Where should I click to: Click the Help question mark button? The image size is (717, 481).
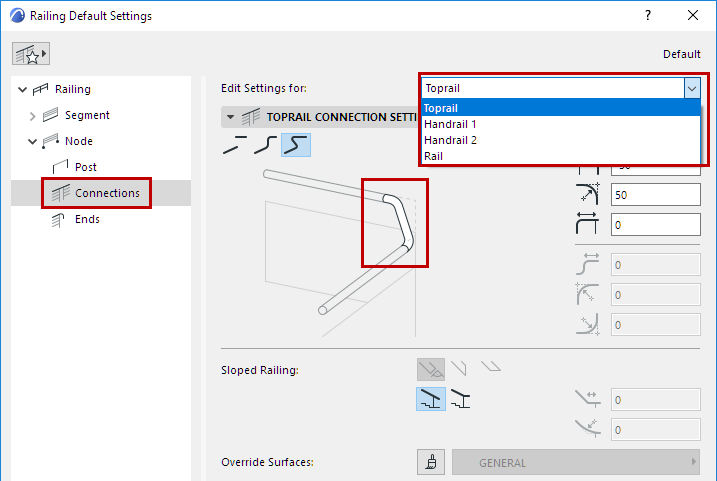pyautogui.click(x=648, y=16)
